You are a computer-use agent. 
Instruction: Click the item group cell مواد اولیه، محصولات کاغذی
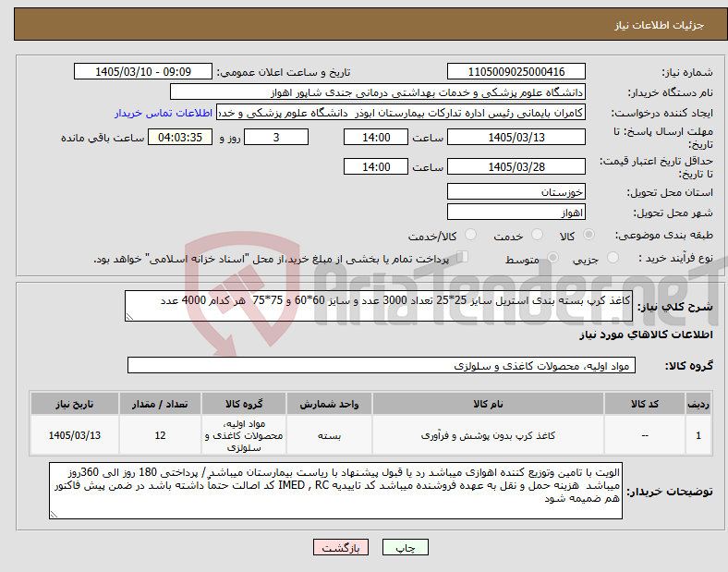[244, 435]
